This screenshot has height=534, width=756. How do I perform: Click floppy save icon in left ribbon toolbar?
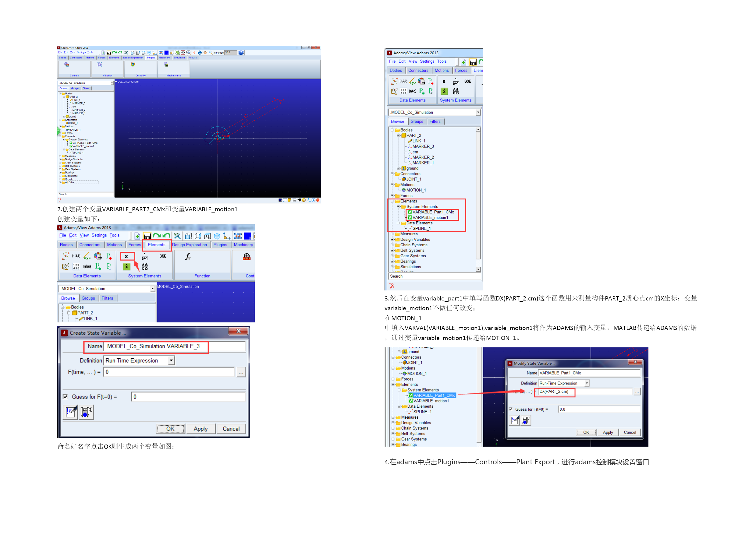pos(147,236)
